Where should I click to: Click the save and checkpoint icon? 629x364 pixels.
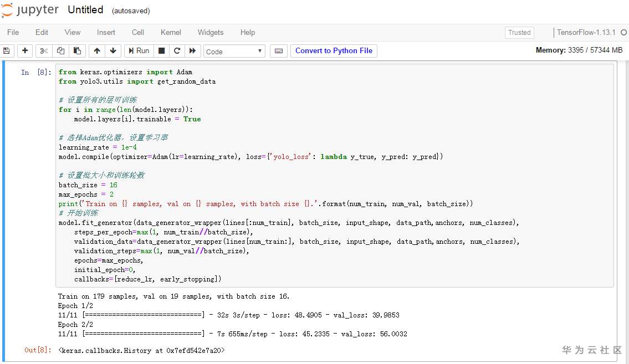(7, 51)
